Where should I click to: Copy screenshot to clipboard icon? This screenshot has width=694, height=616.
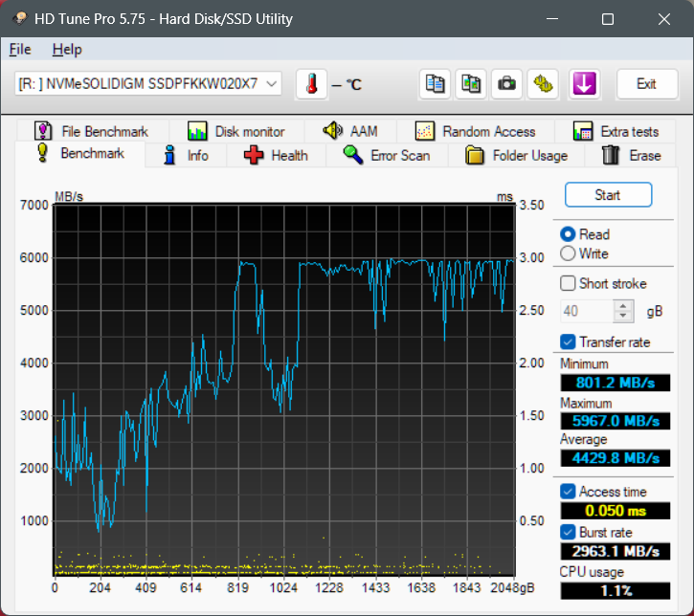click(471, 84)
